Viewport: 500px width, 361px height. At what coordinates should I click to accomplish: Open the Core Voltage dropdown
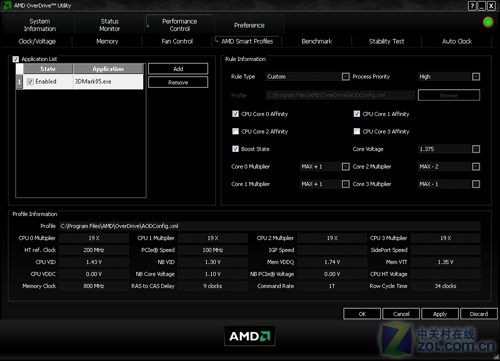coord(476,149)
